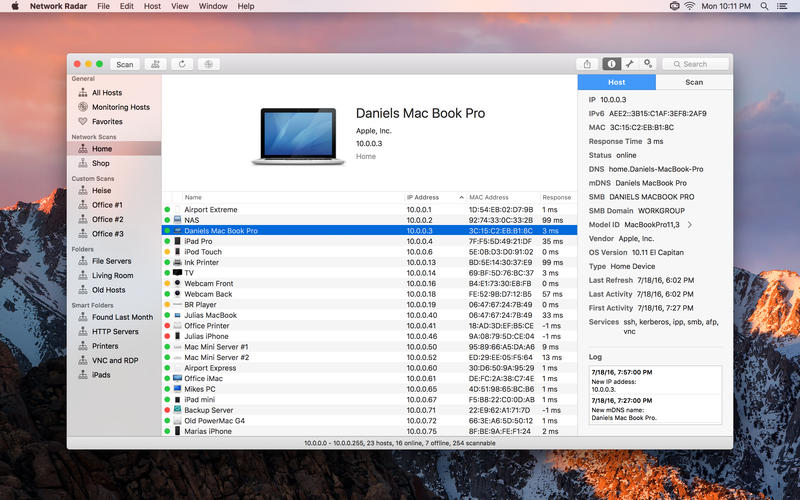Open the gear rules icon in toolbar
This screenshot has width=800, height=500.
[x=648, y=64]
